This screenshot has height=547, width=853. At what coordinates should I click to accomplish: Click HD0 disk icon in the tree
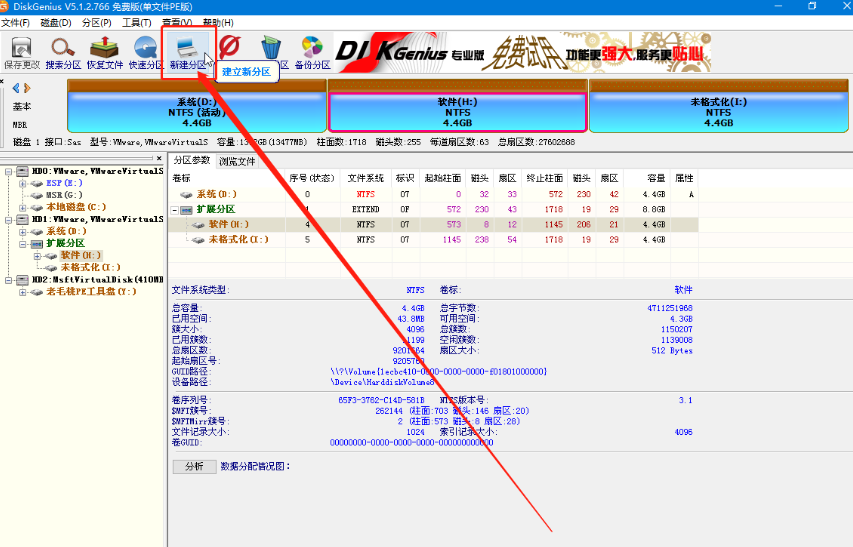pyautogui.click(x=22, y=171)
